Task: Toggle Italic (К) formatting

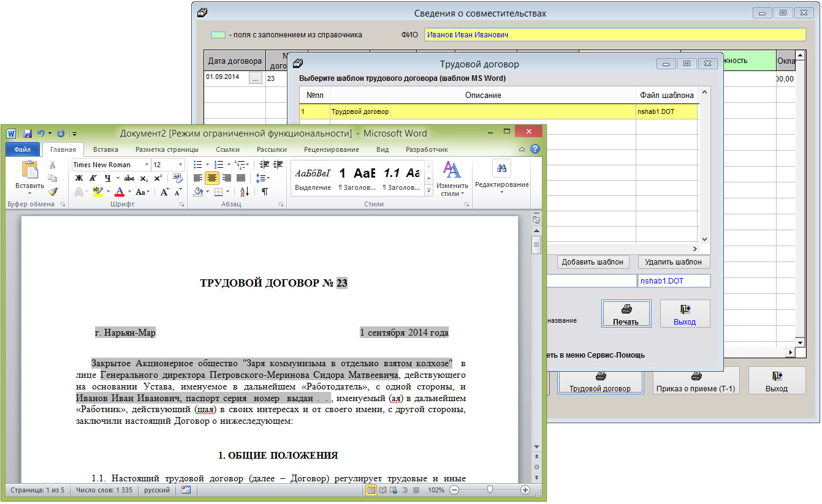Action: [93, 178]
